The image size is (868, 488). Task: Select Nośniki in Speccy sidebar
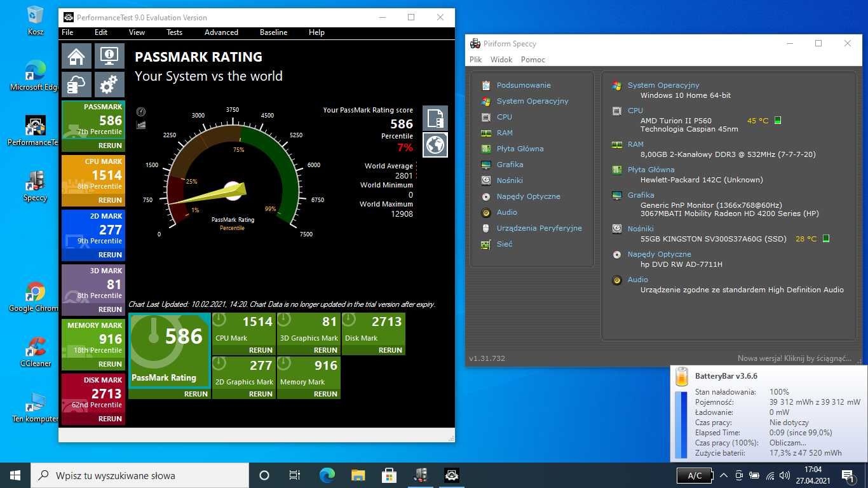tap(510, 180)
